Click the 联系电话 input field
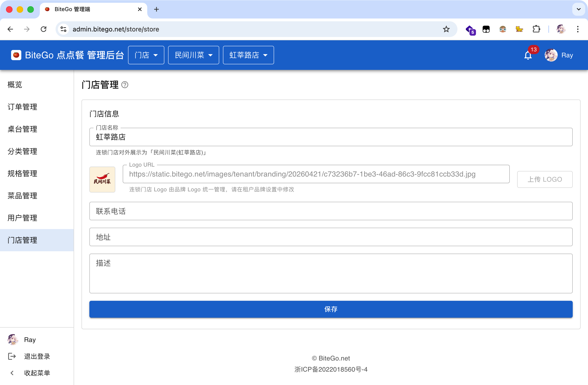Image resolution: width=588 pixels, height=385 pixels. tap(331, 211)
